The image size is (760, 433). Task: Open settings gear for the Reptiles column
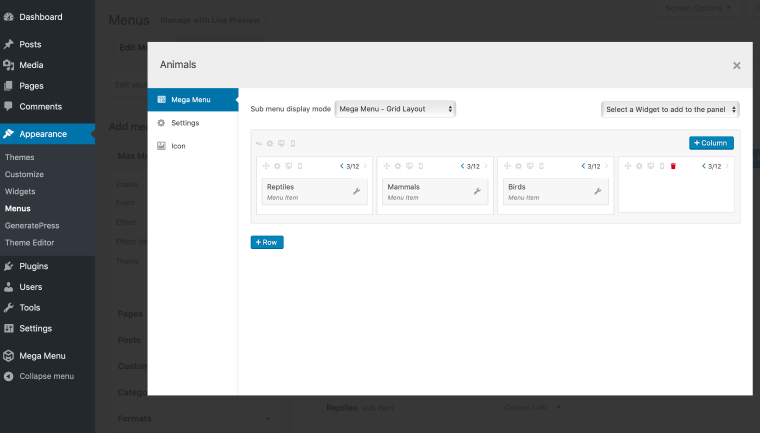[x=277, y=166]
